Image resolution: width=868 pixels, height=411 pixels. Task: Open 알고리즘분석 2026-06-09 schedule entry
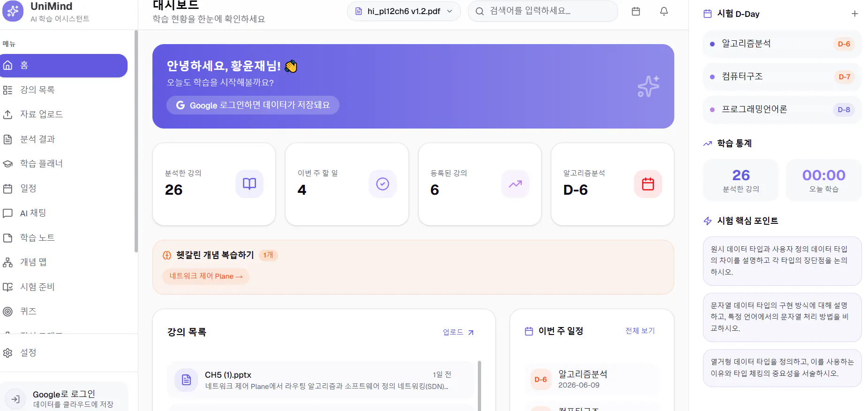(x=592, y=379)
